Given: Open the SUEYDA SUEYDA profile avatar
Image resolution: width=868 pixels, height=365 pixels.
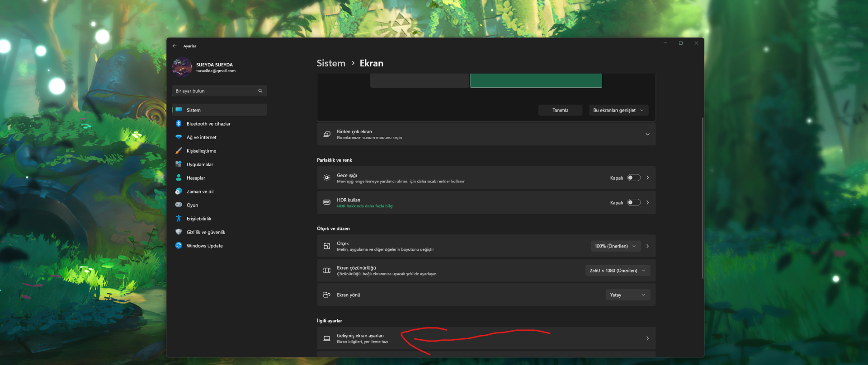Looking at the screenshot, I should [x=182, y=67].
